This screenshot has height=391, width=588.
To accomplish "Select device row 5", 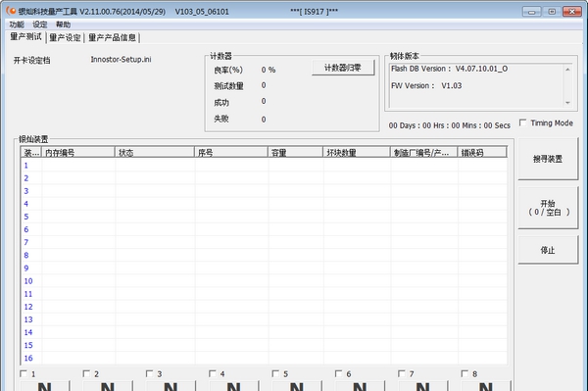I will tap(265, 217).
